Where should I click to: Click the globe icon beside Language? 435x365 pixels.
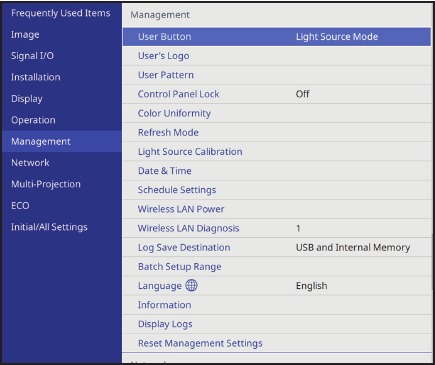pos(191,285)
